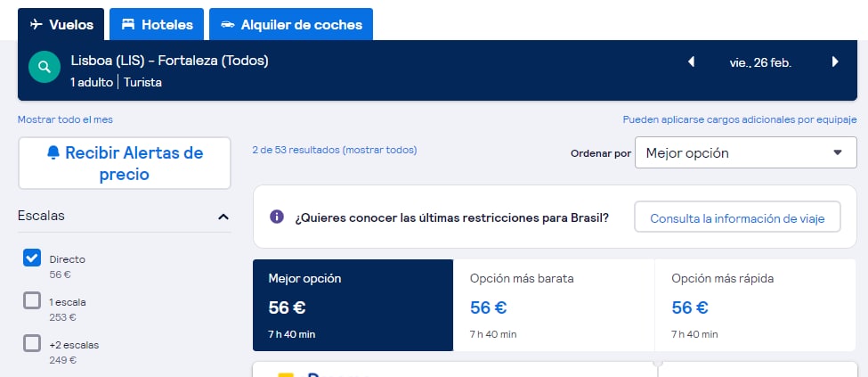Check the +2 escalas filter
The height and width of the screenshot is (377, 868).
click(x=32, y=343)
